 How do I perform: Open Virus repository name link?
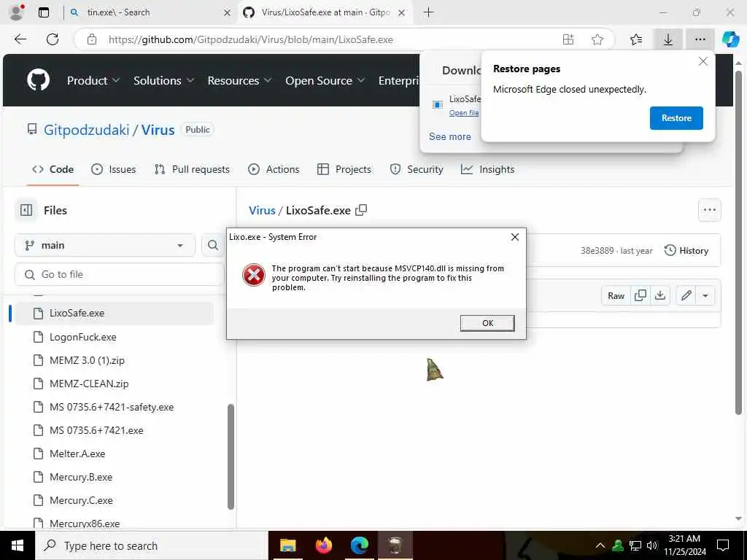click(x=158, y=130)
